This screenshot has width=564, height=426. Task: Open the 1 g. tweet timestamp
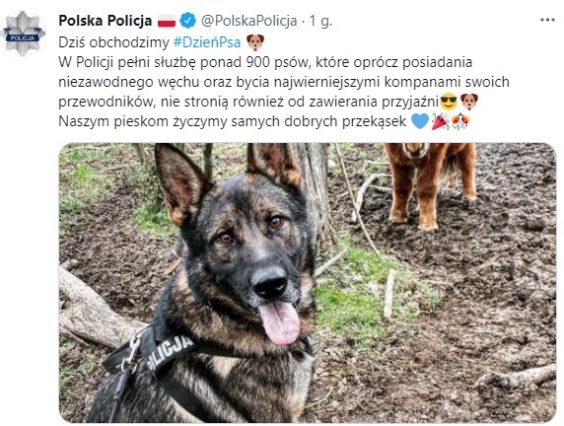pyautogui.click(x=320, y=21)
